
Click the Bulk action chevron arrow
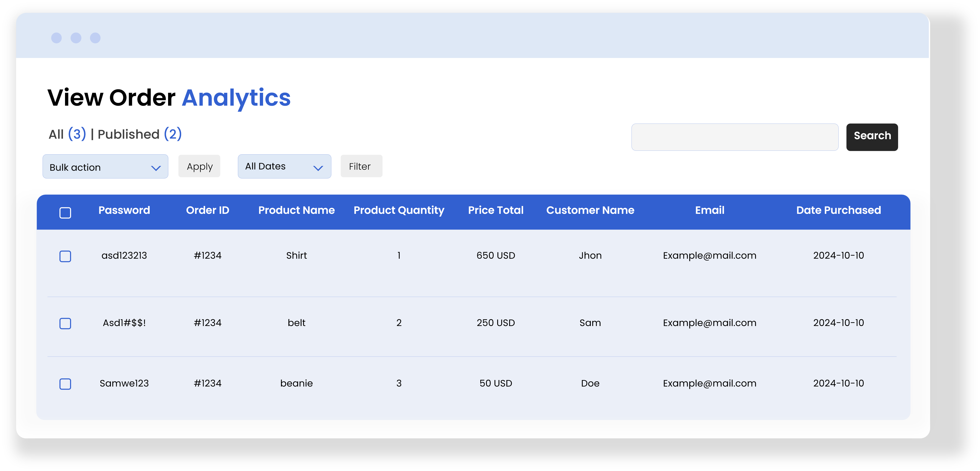(155, 168)
